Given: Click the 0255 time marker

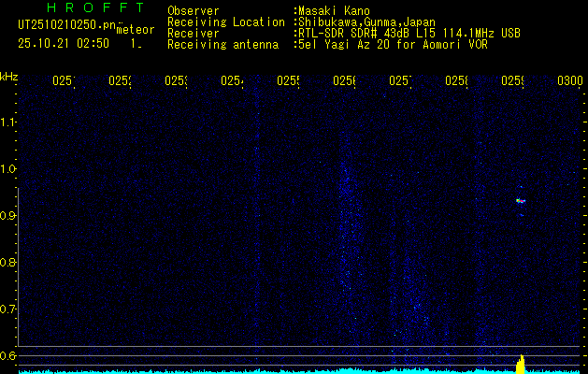Looking at the screenshot, I should 288,80.
